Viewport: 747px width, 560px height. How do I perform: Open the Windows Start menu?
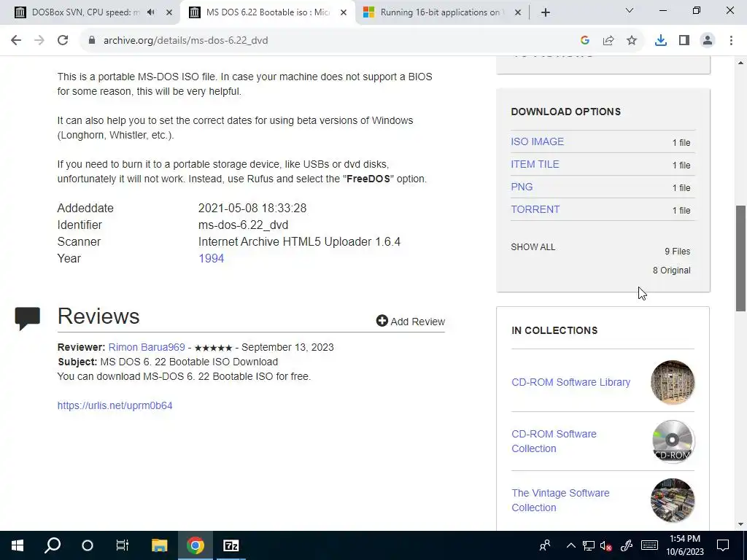pyautogui.click(x=18, y=545)
